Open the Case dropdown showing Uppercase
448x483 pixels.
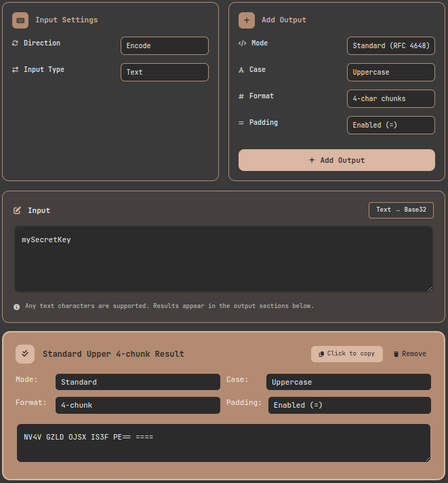(x=391, y=73)
